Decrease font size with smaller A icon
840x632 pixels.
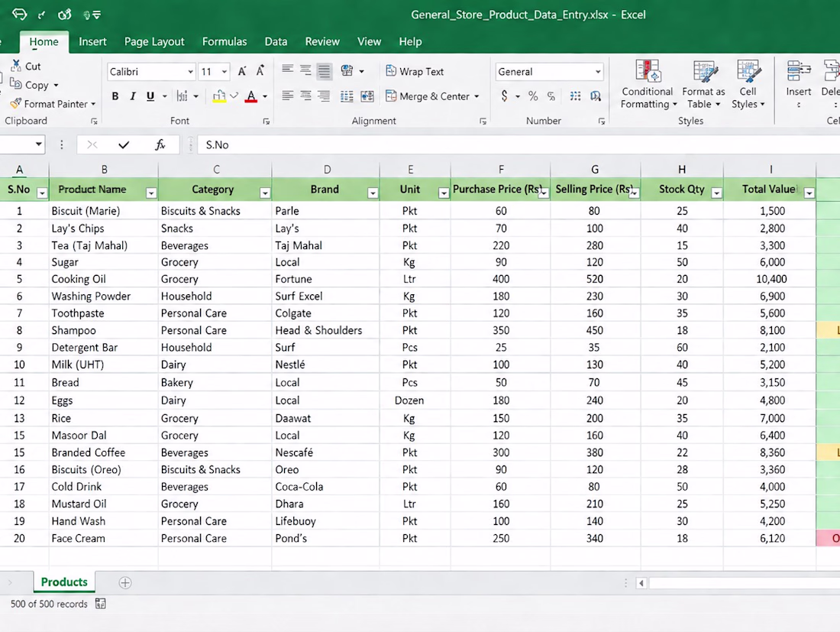click(x=260, y=71)
